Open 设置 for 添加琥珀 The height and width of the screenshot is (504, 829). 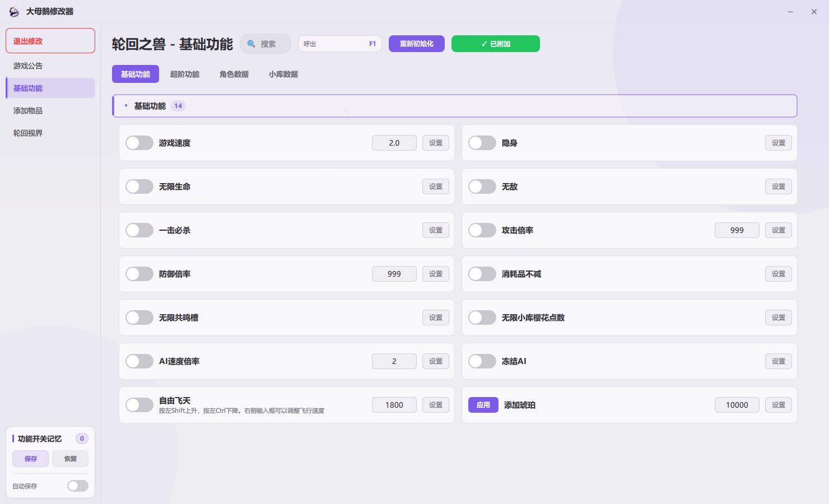(x=779, y=405)
